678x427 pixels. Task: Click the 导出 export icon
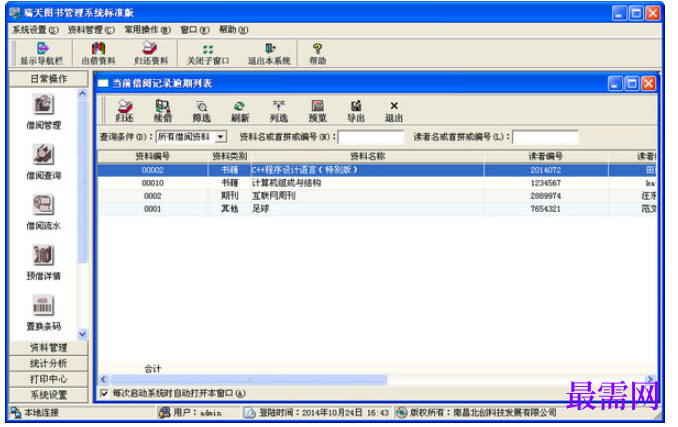tap(356, 106)
